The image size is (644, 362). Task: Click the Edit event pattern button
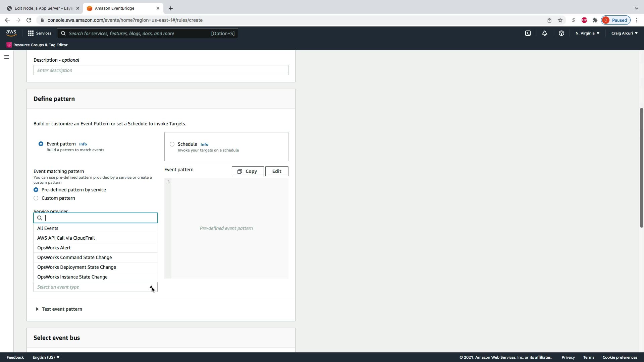(277, 171)
